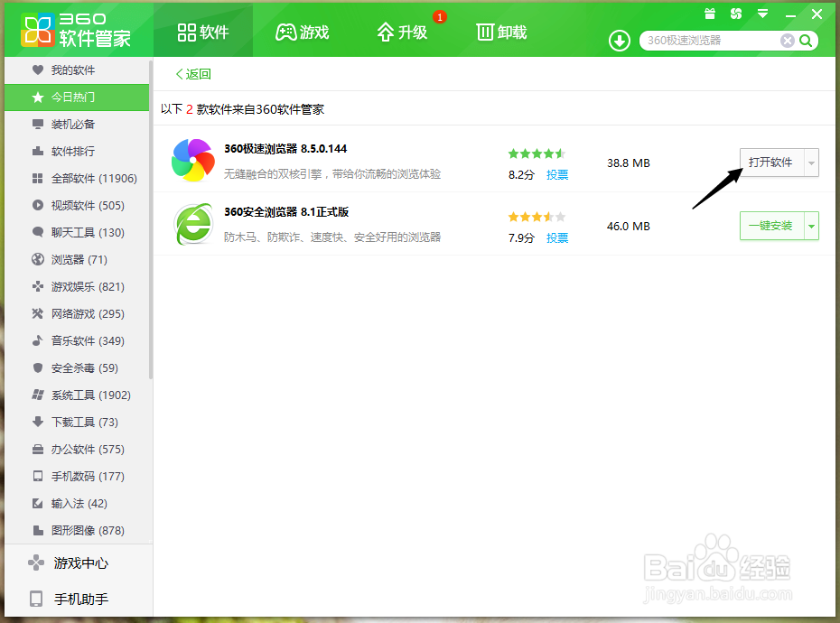Image resolution: width=840 pixels, height=623 pixels.
Task: Open the 升级 tab with notification badge
Action: click(404, 31)
